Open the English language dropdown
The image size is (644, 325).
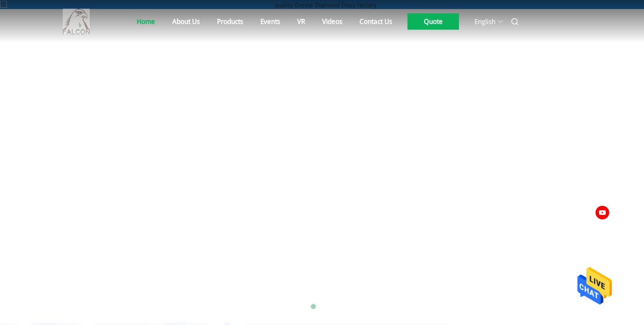(x=485, y=21)
